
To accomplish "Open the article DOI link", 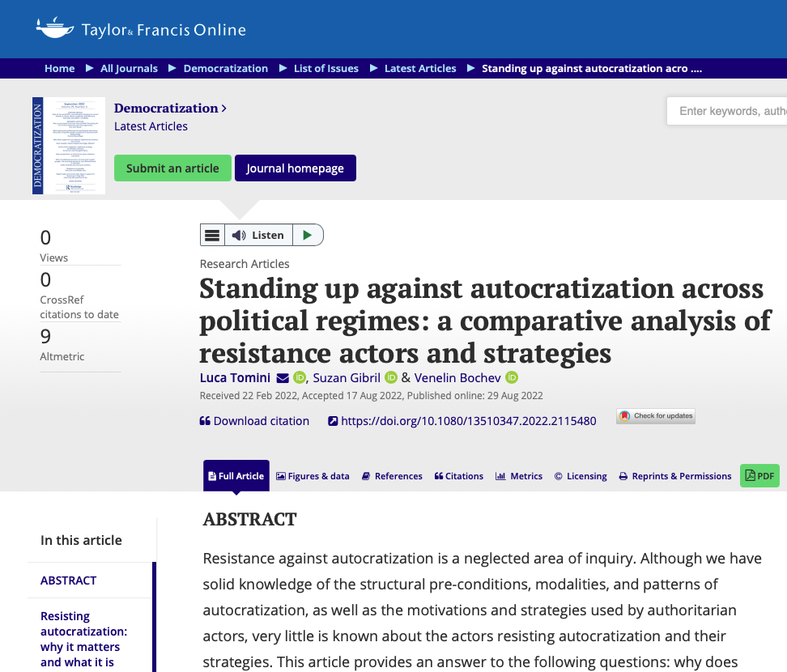I will point(468,421).
